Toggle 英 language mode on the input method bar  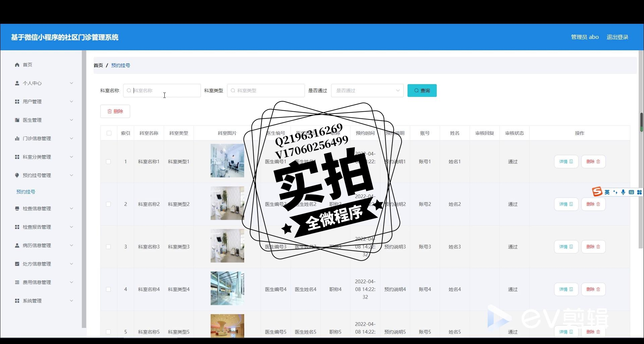point(607,192)
